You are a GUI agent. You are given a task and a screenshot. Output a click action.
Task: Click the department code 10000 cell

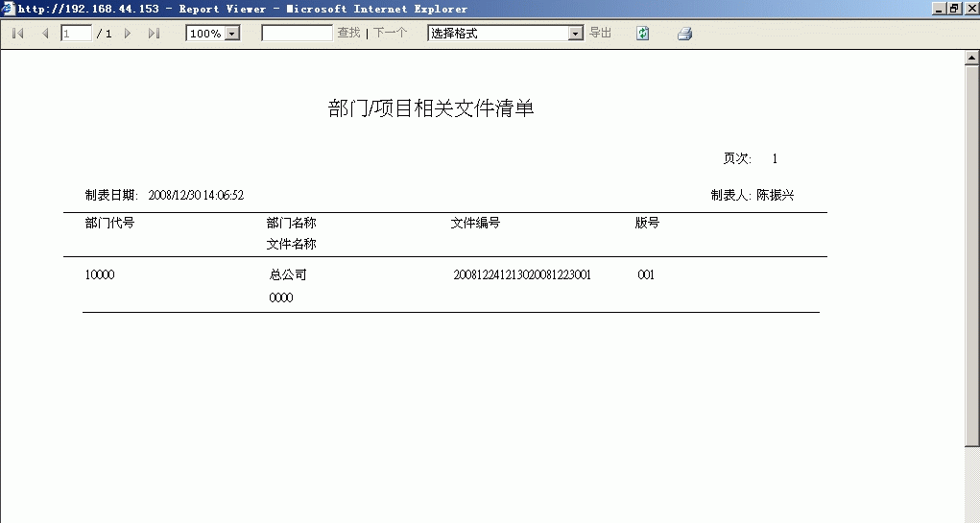coord(100,275)
